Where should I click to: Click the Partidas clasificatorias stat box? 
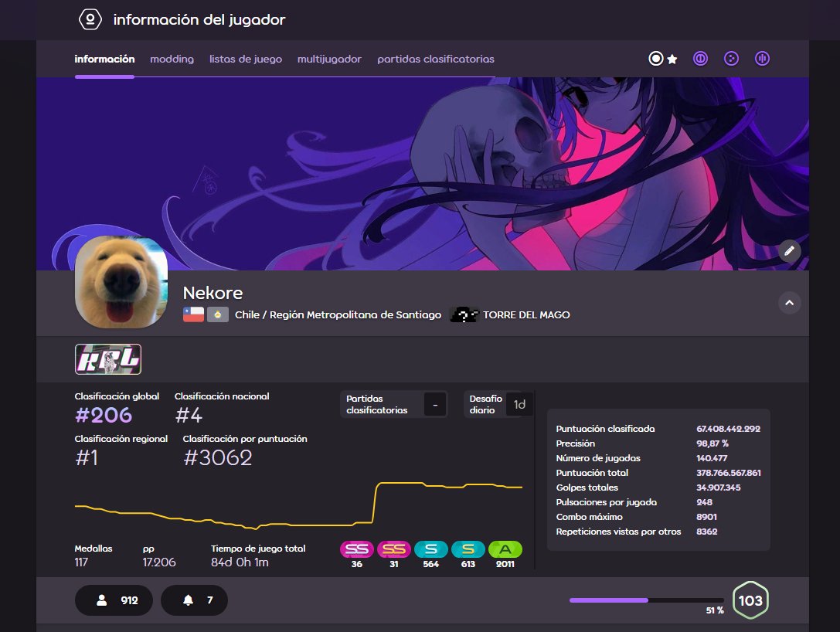click(394, 404)
